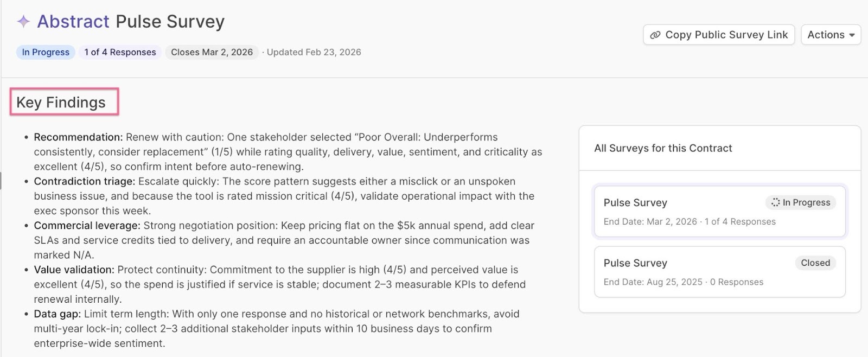Click the chain link icon in Copy button
The image size is (868, 357).
[655, 35]
